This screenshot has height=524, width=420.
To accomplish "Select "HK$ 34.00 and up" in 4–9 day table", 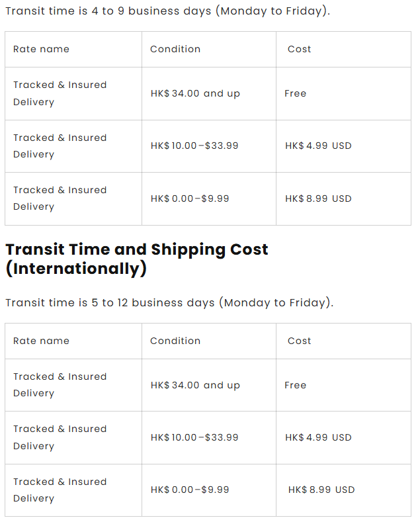I will 195,93.
